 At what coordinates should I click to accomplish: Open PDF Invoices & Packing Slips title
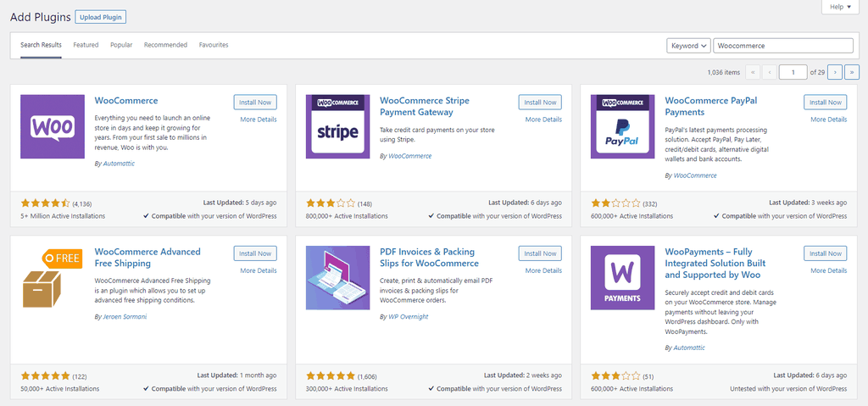click(x=429, y=257)
